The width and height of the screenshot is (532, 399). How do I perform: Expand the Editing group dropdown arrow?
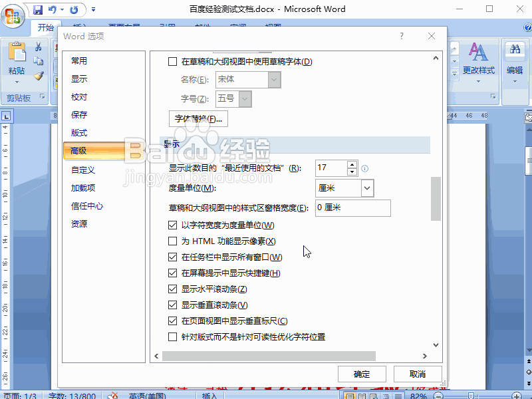(515, 81)
